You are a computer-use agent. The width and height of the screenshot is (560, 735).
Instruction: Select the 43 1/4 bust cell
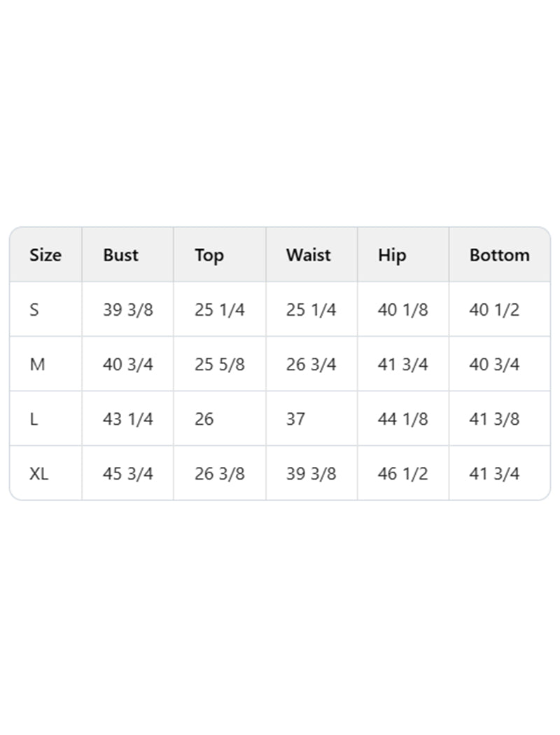(127, 419)
